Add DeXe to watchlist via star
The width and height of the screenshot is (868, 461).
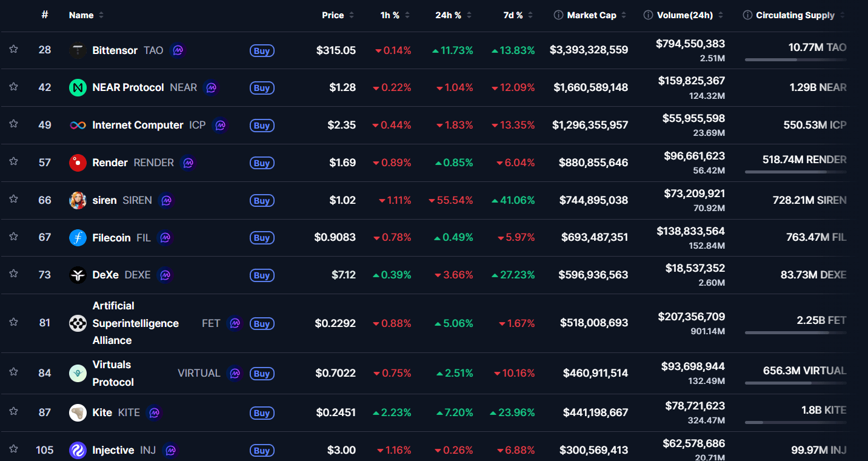click(x=13, y=275)
